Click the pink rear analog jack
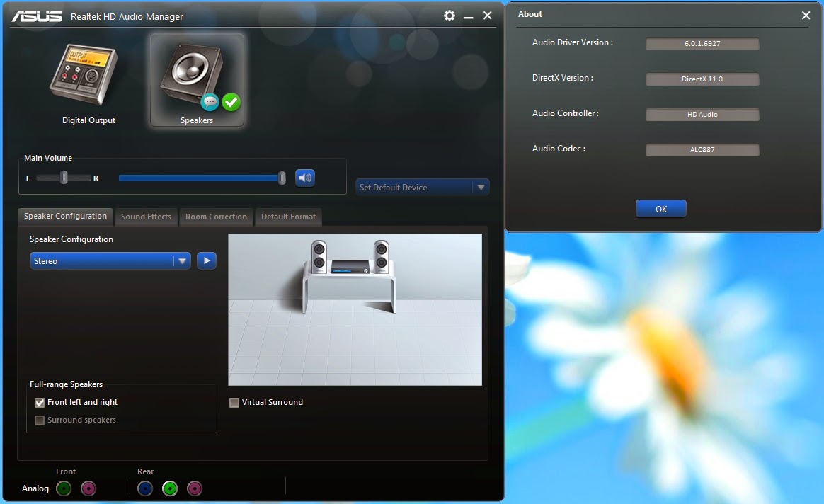This screenshot has width=824, height=504. pos(195,488)
